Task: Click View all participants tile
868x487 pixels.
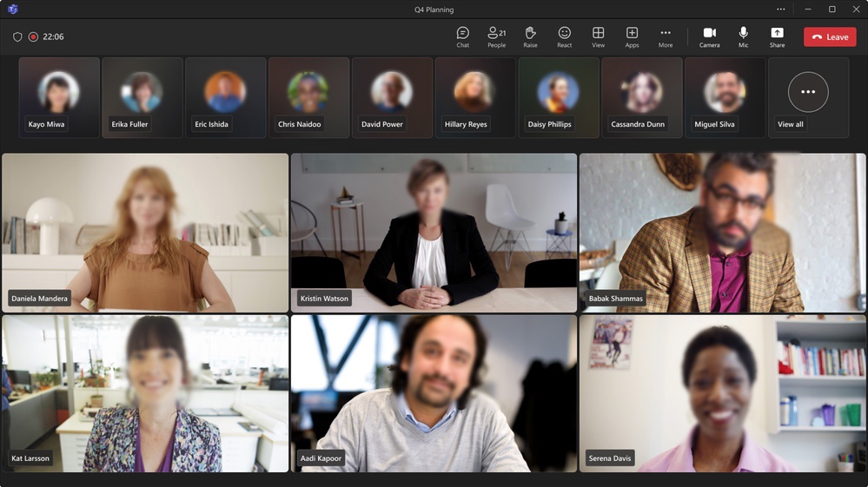Action: coord(808,97)
